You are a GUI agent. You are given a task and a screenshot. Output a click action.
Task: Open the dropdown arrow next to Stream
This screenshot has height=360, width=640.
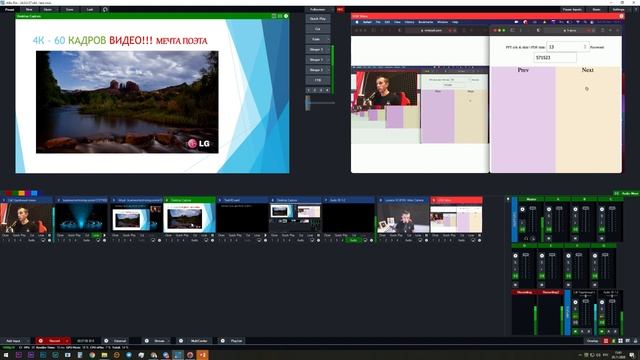168,341
